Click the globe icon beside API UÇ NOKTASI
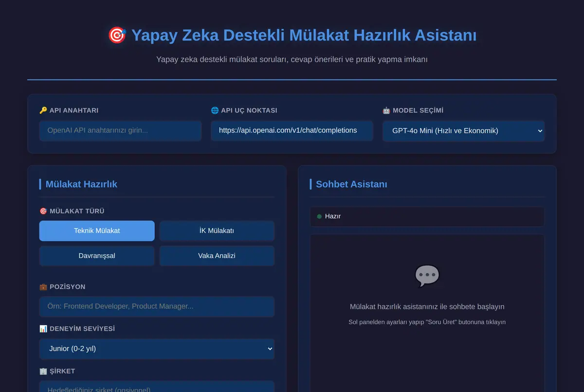The width and height of the screenshot is (584, 392). (215, 110)
